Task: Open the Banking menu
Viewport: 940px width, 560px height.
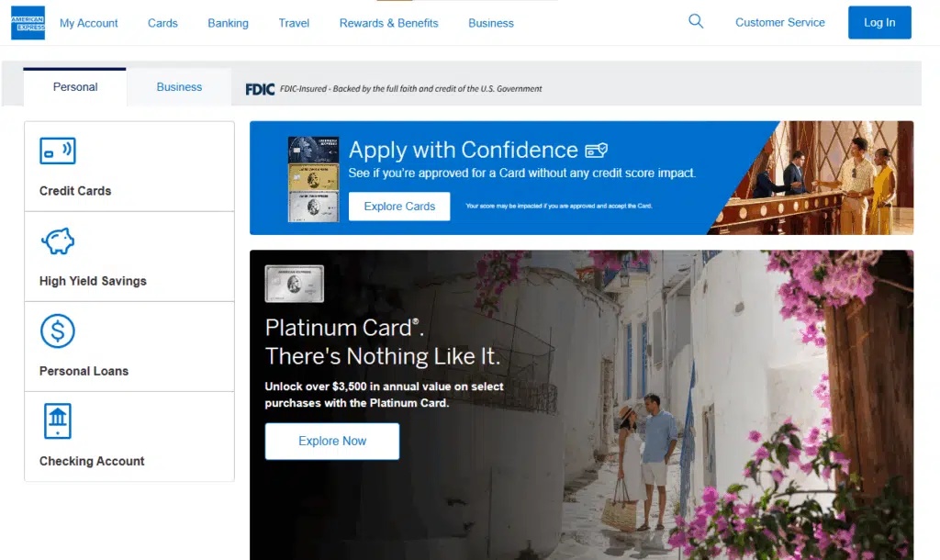Action: pyautogui.click(x=228, y=23)
